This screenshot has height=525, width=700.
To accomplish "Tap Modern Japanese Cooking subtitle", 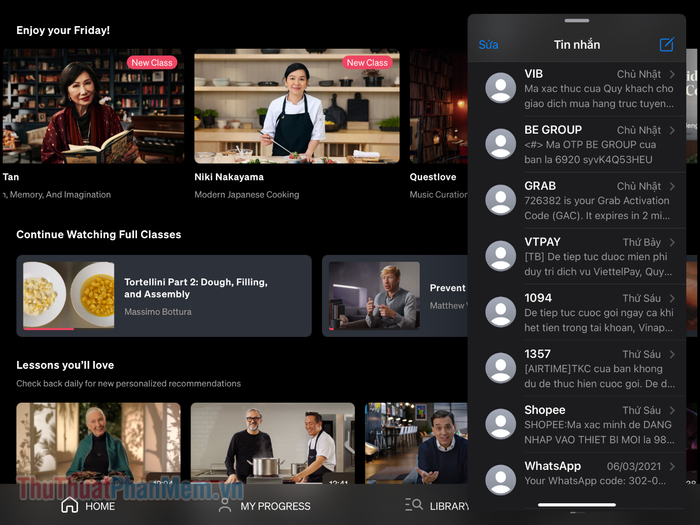I will 247,195.
